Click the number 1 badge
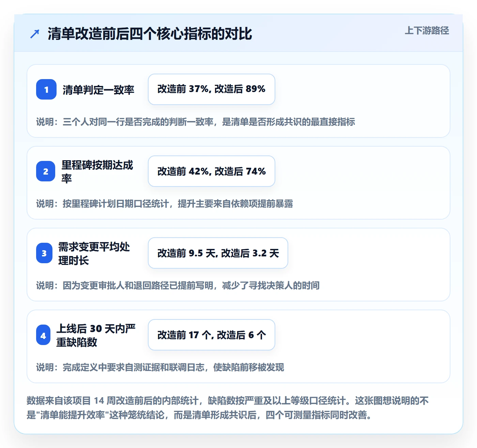Viewport: 477px width, 448px height. point(46,89)
